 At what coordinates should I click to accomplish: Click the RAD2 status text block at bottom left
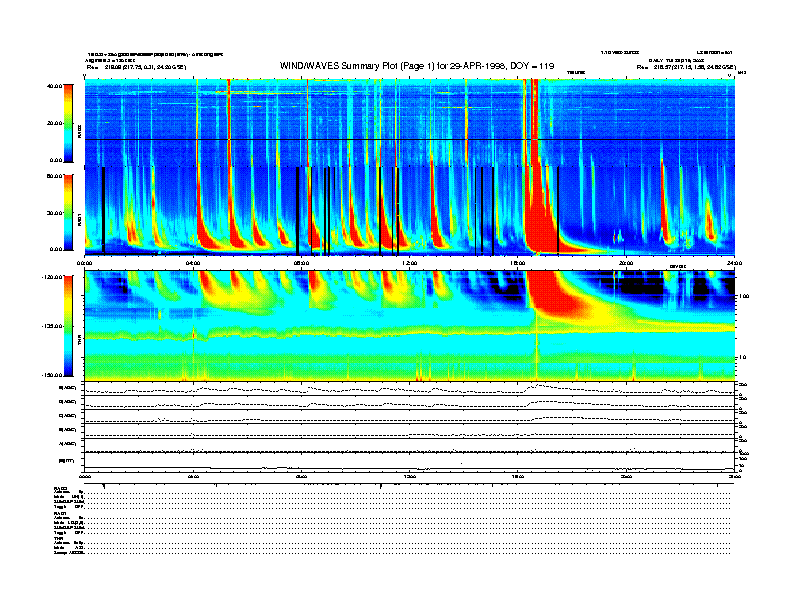(68, 498)
